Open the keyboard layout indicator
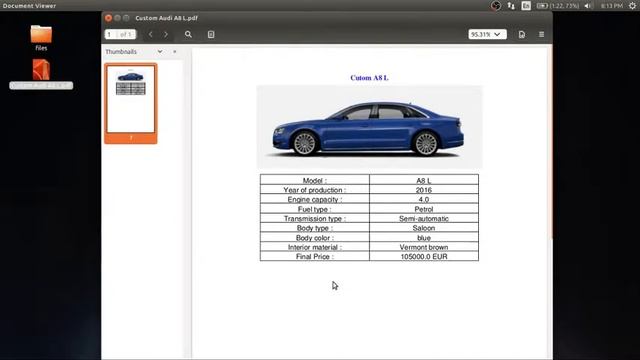Image resolution: width=640 pixels, height=360 pixels. click(526, 6)
